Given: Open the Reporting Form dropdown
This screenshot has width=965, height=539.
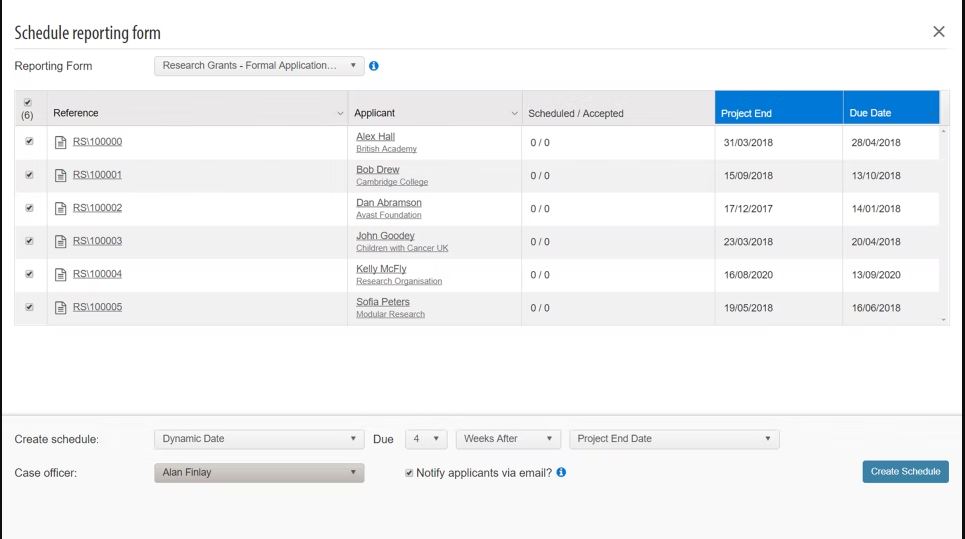Looking at the screenshot, I should [x=259, y=66].
